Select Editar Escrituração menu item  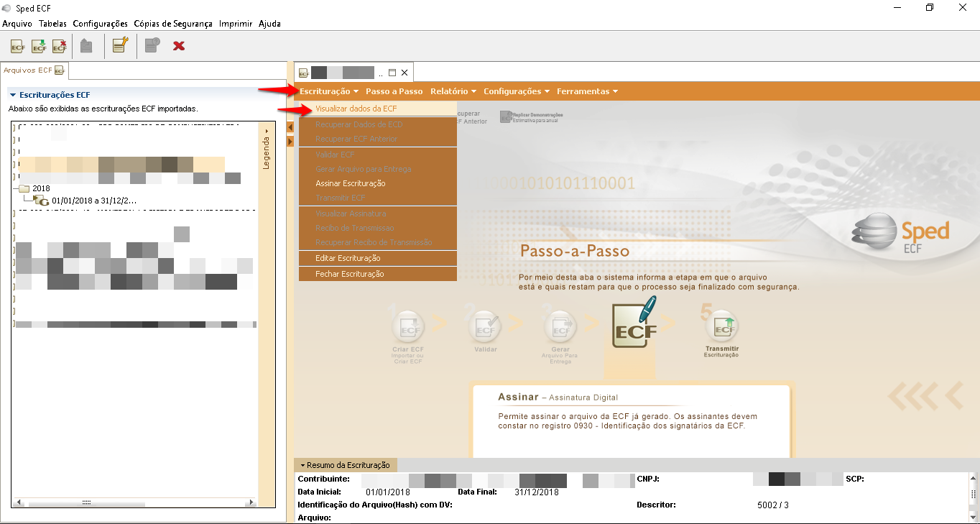click(x=378, y=258)
